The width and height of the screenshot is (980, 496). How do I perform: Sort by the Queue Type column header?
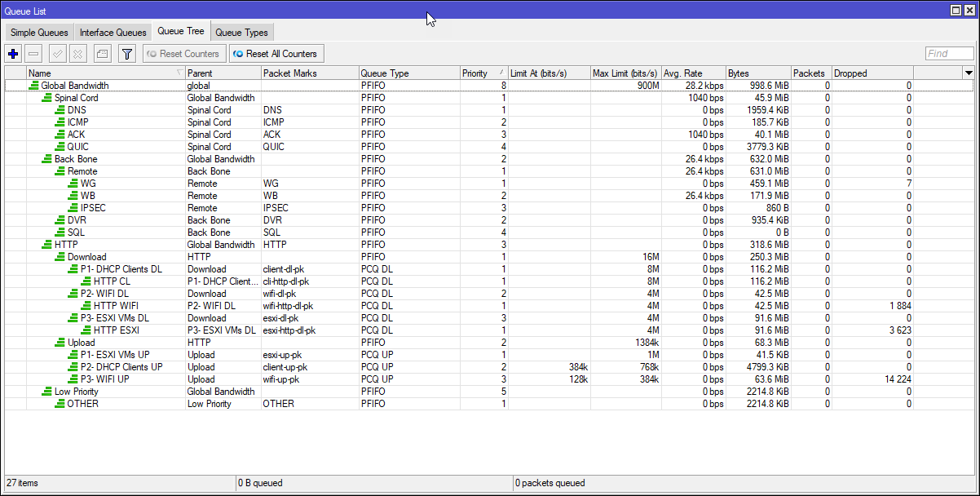(x=408, y=73)
